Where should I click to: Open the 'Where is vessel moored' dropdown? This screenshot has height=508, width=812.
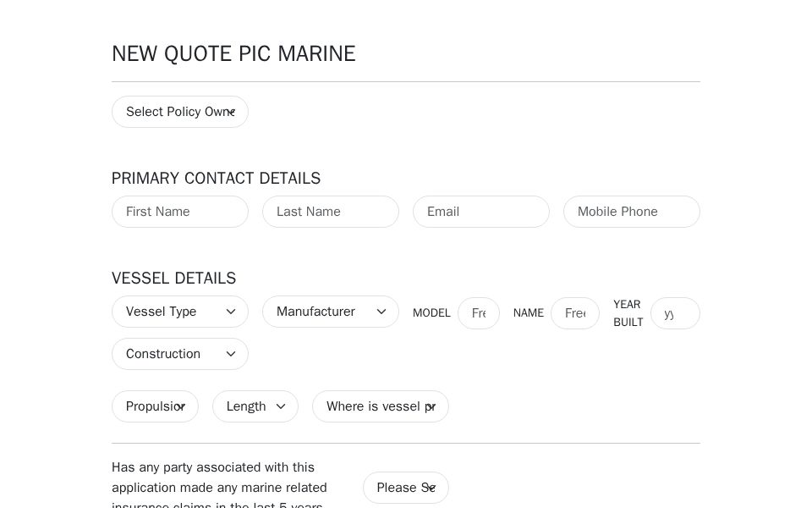(381, 406)
